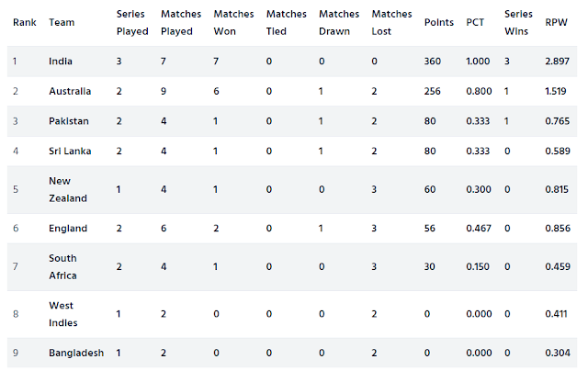Click the Australia team name
The width and height of the screenshot is (588, 382).
tap(70, 91)
